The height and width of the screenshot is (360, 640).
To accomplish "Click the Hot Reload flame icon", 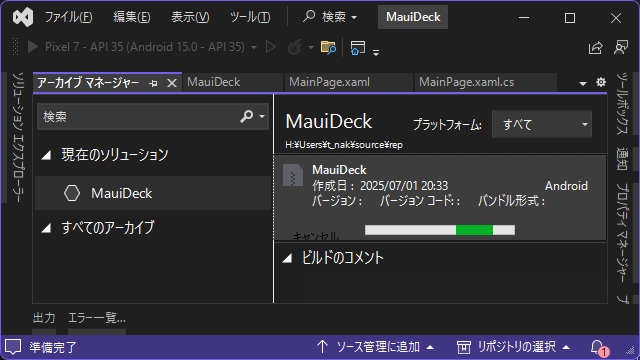I will (x=294, y=48).
